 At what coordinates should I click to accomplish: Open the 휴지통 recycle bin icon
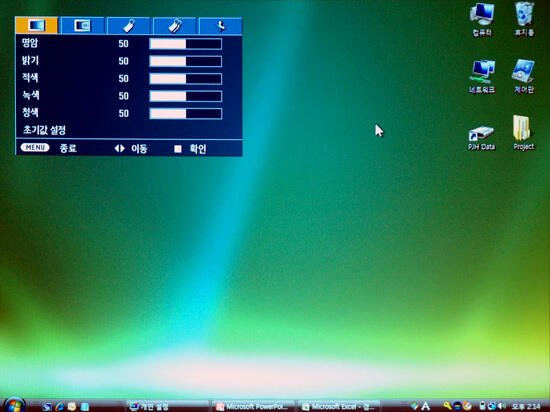pyautogui.click(x=524, y=19)
